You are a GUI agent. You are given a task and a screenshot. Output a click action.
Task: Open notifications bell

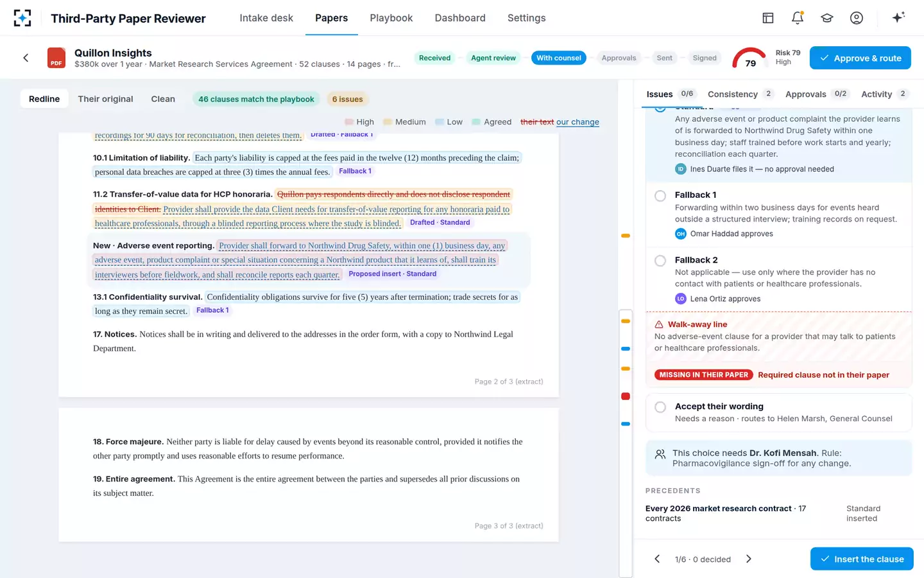pyautogui.click(x=798, y=18)
